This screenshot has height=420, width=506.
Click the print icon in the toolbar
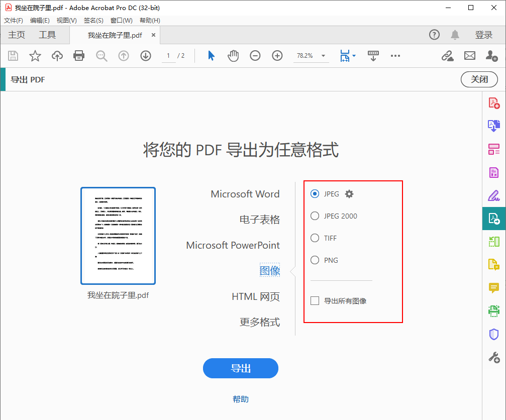pos(79,56)
